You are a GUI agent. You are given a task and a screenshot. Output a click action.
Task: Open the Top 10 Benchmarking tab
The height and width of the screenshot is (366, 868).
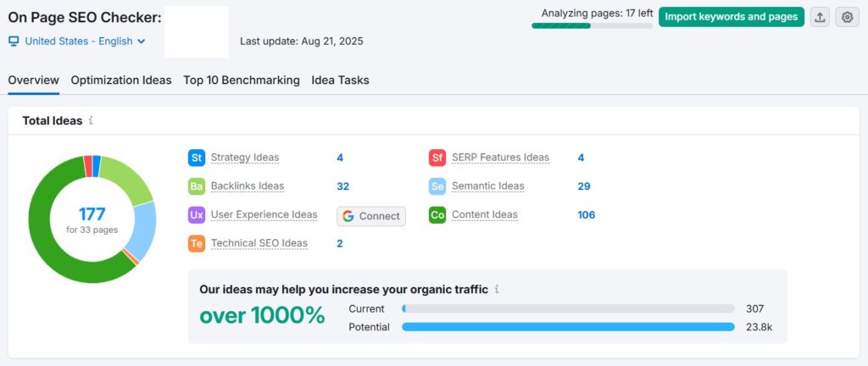tap(242, 80)
